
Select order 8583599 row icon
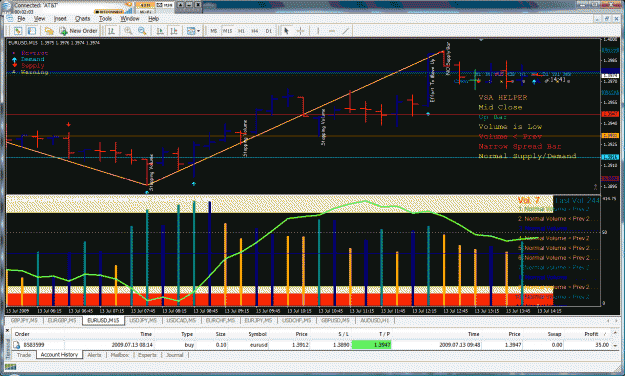[16, 345]
